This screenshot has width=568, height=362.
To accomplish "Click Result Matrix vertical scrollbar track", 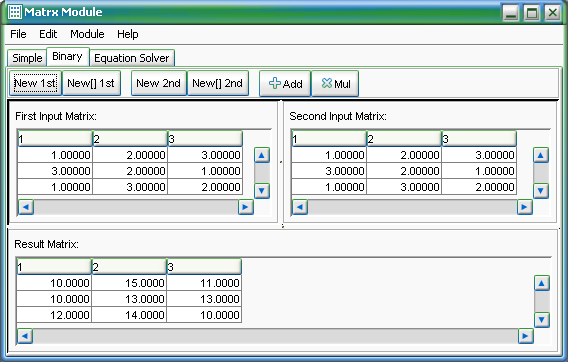I will (542, 301).
